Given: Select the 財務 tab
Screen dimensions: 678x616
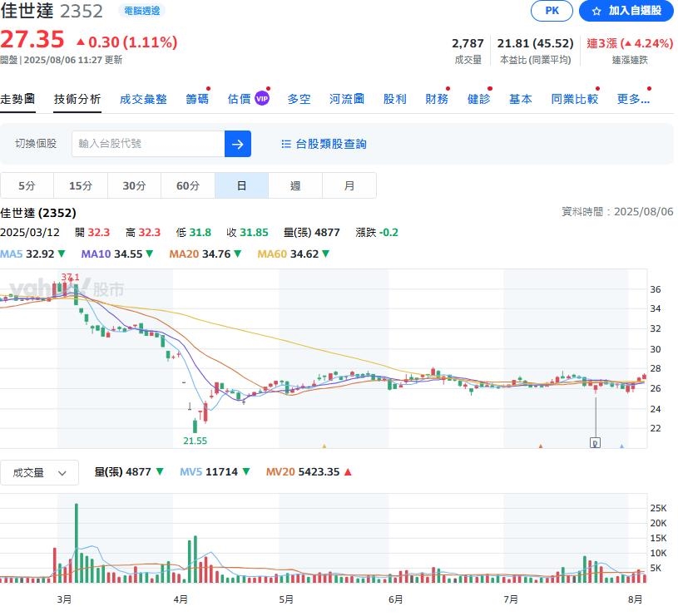Looking at the screenshot, I should (x=438, y=97).
